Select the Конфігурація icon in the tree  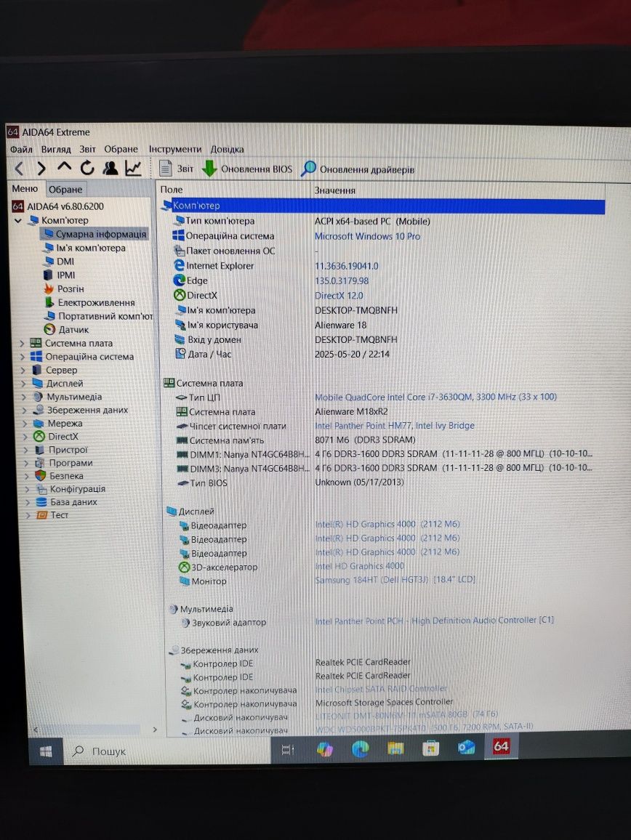[41, 488]
